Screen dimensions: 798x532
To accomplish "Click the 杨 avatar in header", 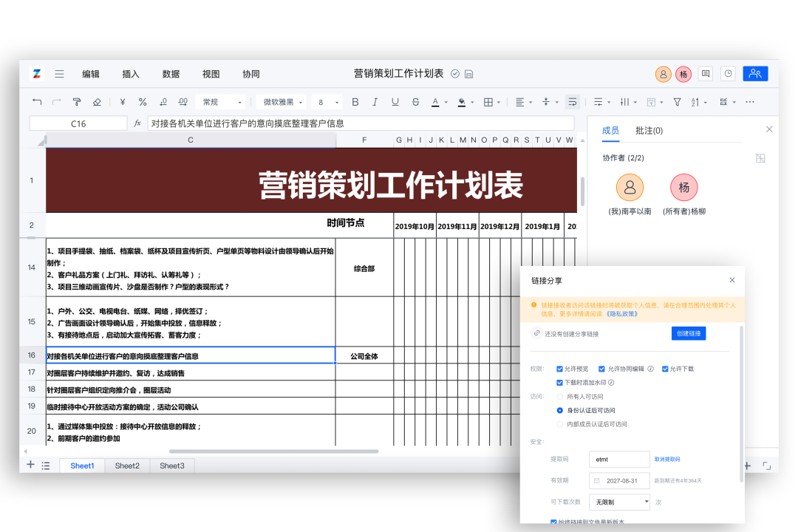I will pos(683,75).
